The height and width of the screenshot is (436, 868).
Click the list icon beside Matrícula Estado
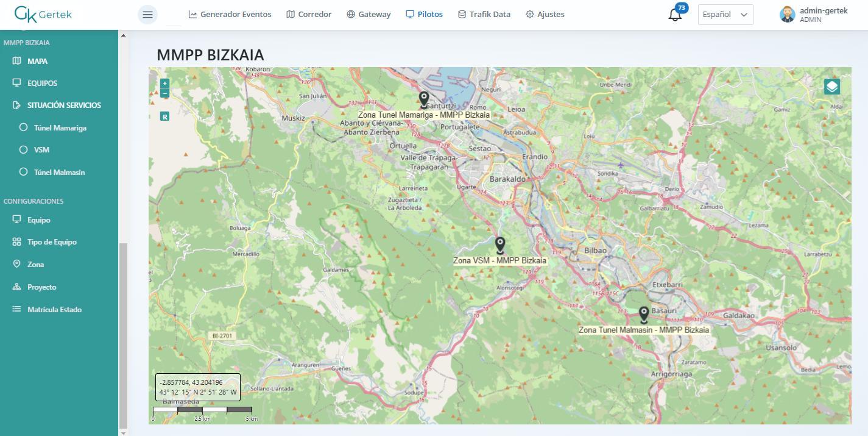[x=16, y=309]
